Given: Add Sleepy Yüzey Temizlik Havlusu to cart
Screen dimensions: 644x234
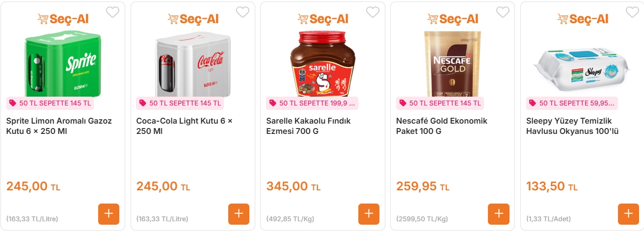Looking at the screenshot, I should click(x=628, y=214).
